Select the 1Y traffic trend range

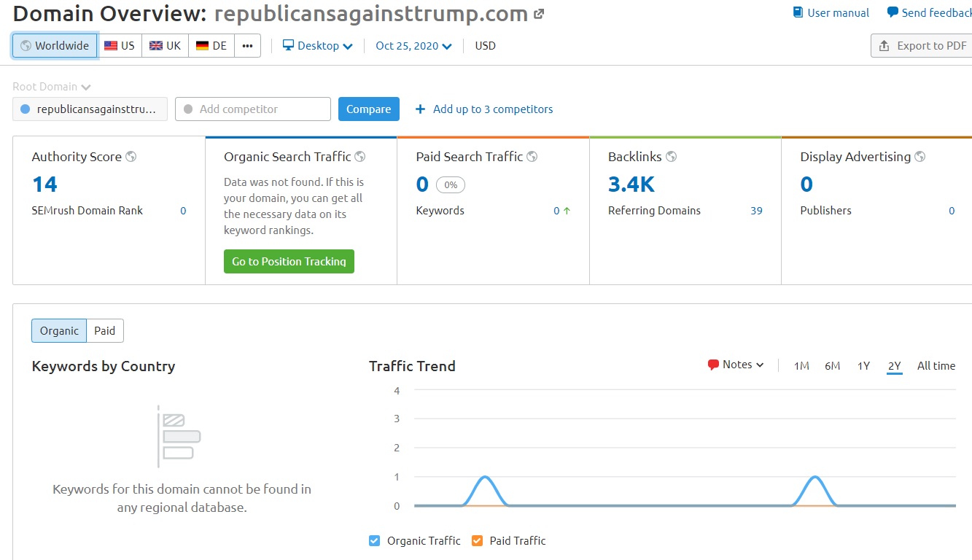coord(863,366)
